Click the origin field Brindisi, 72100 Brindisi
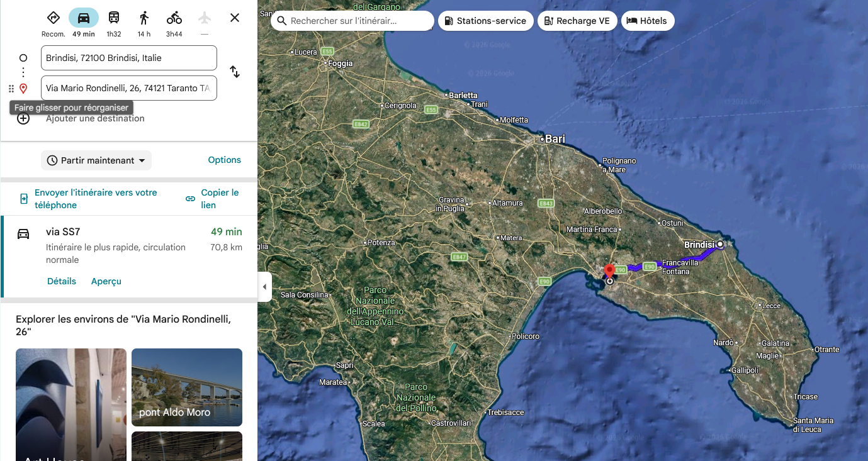The width and height of the screenshot is (868, 461). pos(129,58)
